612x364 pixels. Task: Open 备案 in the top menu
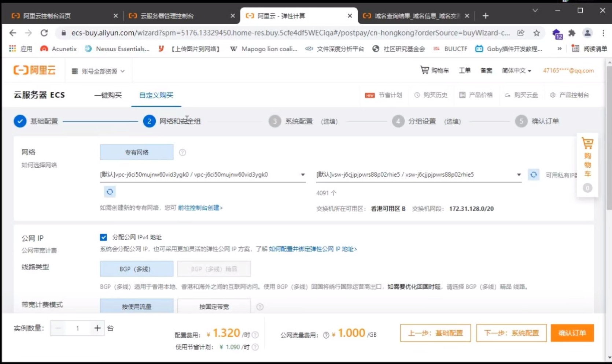coord(486,70)
